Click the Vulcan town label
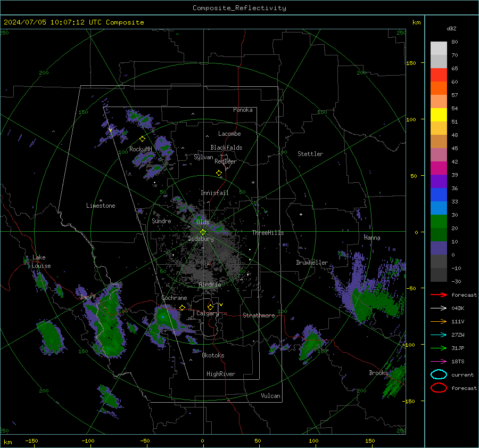This screenshot has height=448, width=479. (270, 396)
